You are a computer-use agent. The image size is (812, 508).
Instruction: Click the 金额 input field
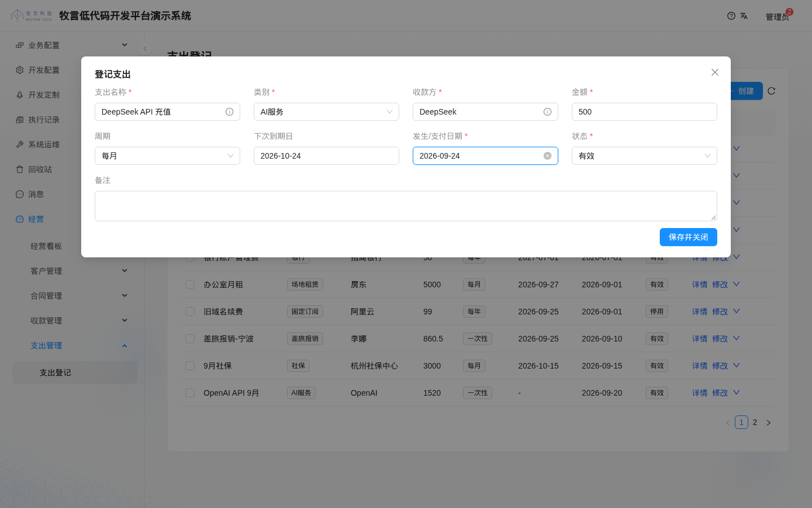[x=645, y=112]
